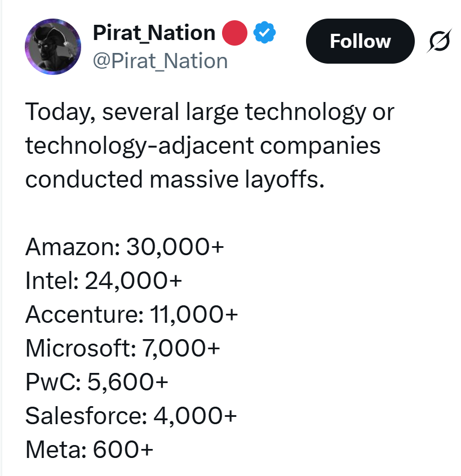
Task: Click the red circle emoji beside name
Action: pos(236,33)
